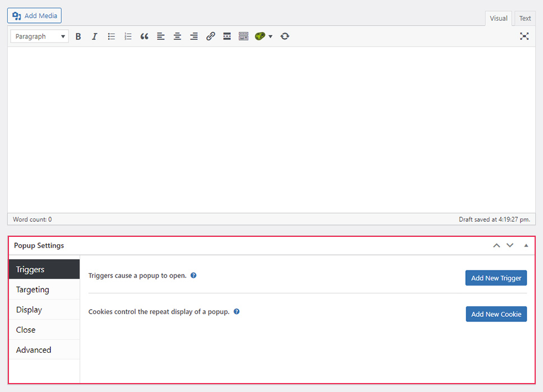Open the help tooltip next to Triggers description
The image size is (543, 392).
[193, 275]
